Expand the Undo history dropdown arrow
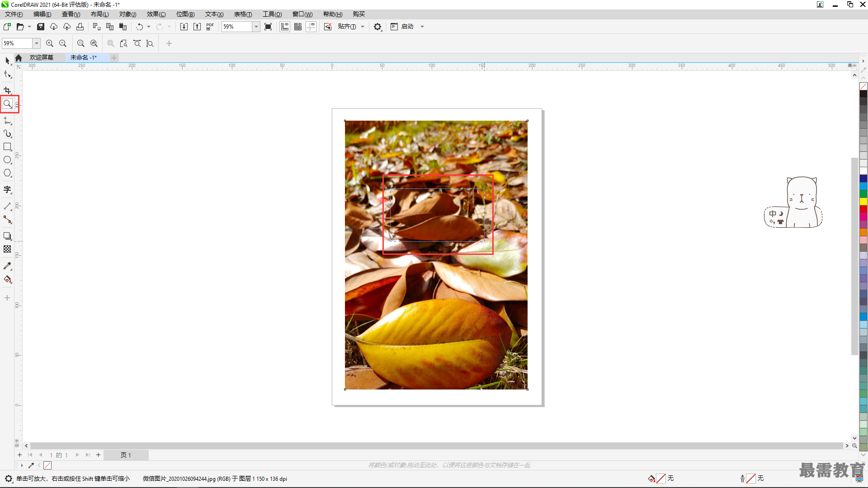 pos(149,27)
